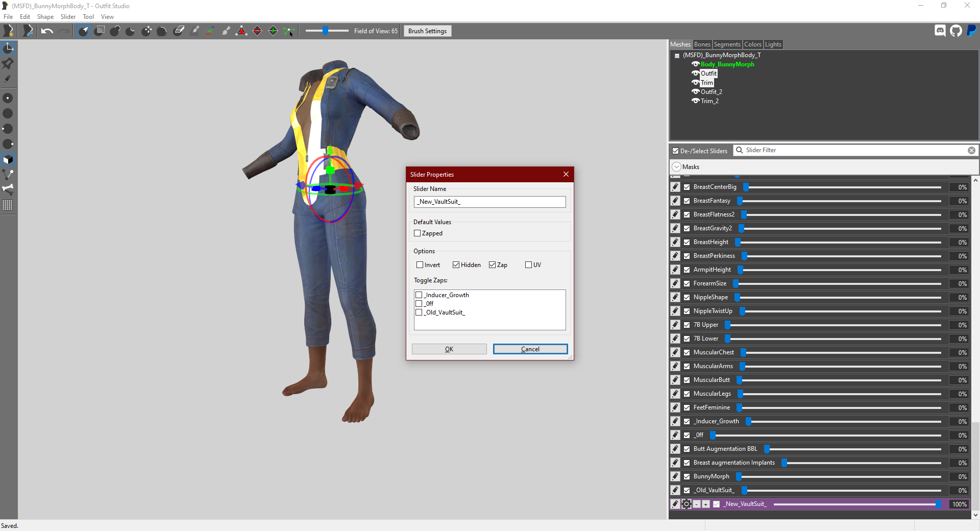The width and height of the screenshot is (980, 531).
Task: Open the PayPal donate icon
Action: click(972, 31)
